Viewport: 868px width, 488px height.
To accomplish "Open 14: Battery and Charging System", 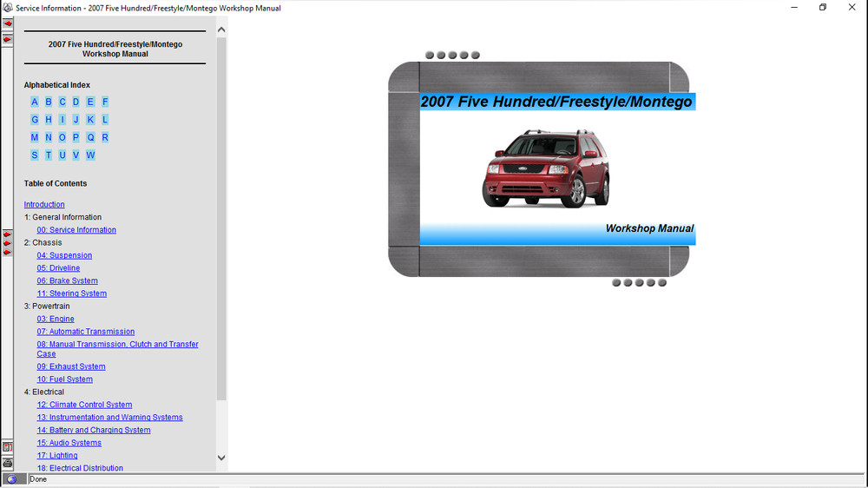I will (94, 431).
